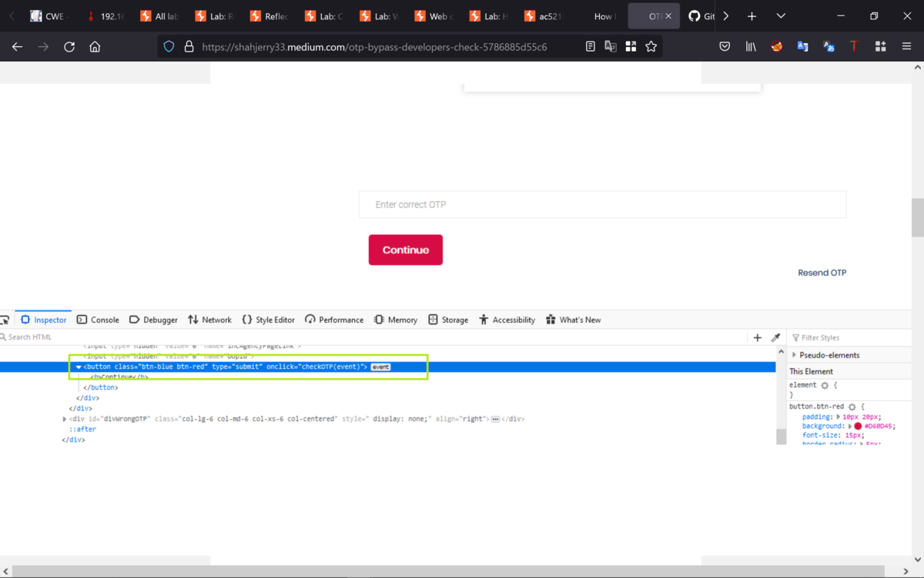The height and width of the screenshot is (578, 924).
Task: Open the #D60D45 background color swatch
Action: pos(858,426)
